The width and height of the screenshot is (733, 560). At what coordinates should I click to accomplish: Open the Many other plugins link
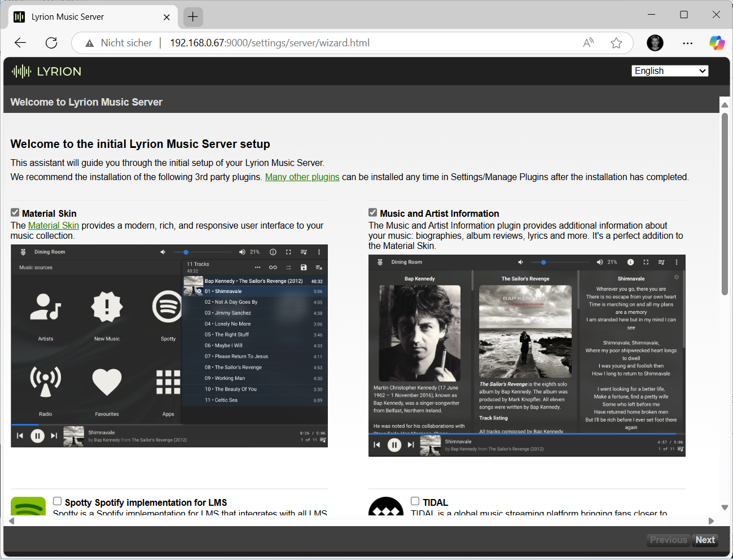pyautogui.click(x=302, y=177)
